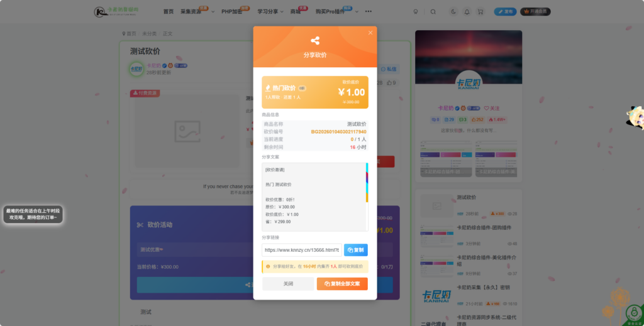Image resolution: width=644 pixels, height=326 pixels.
Task: Open the sidebar post 卡尼奶综合插件-团购插件
Action: pyautogui.click(x=484, y=227)
